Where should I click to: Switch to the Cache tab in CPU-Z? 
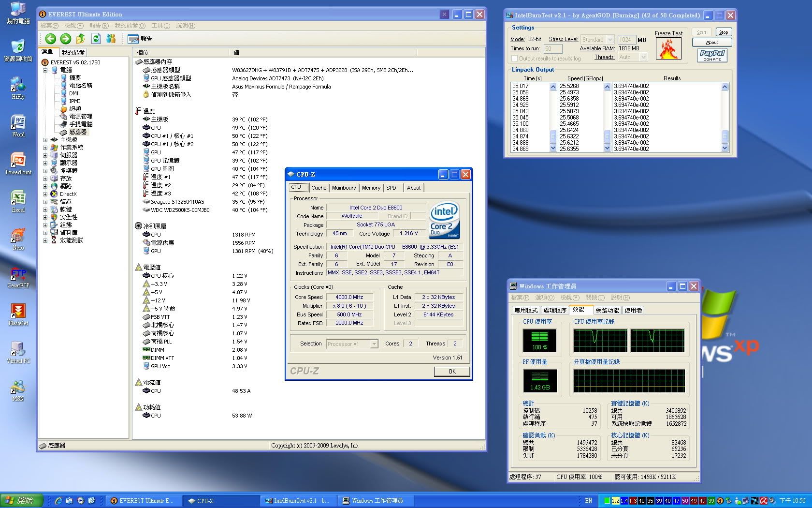[x=319, y=188]
